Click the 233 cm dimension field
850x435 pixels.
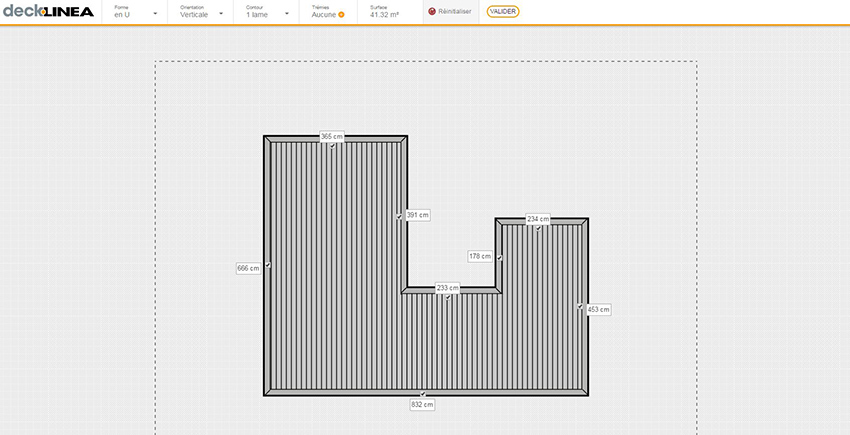(448, 288)
